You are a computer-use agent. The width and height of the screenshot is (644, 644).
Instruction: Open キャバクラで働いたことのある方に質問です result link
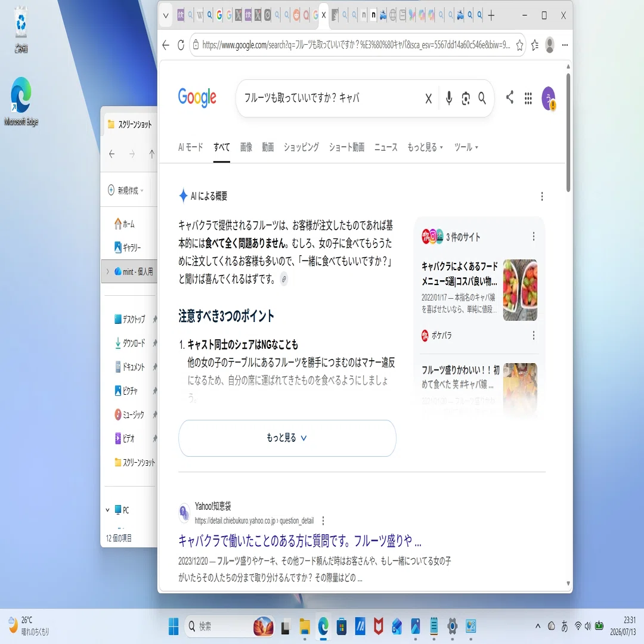coord(300,541)
